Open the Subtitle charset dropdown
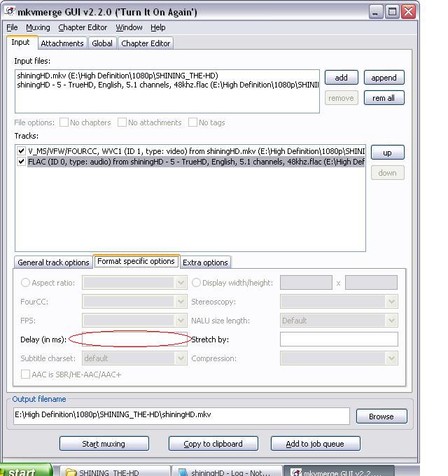Image resolution: width=448 pixels, height=476 pixels. point(134,358)
